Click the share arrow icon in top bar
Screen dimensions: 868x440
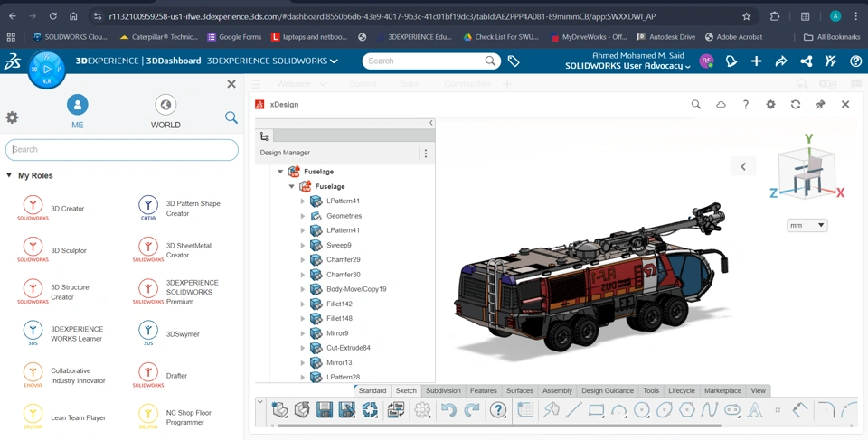pyautogui.click(x=781, y=61)
